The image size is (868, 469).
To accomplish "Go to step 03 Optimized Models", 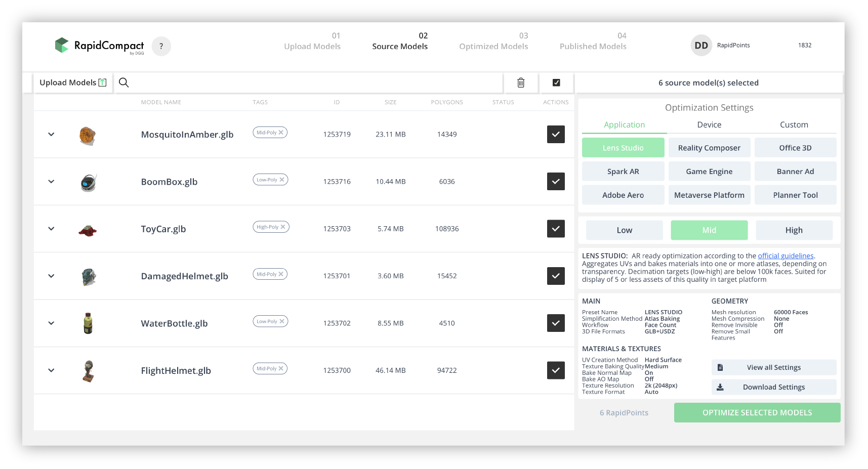I will (493, 41).
